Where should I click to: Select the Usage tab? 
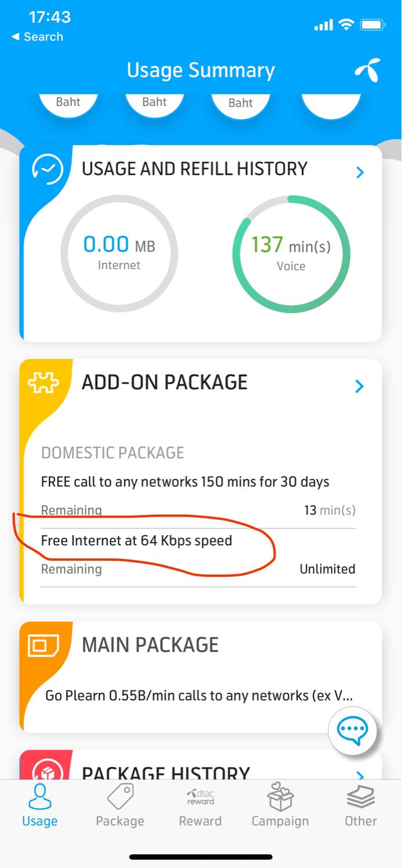tap(40, 806)
